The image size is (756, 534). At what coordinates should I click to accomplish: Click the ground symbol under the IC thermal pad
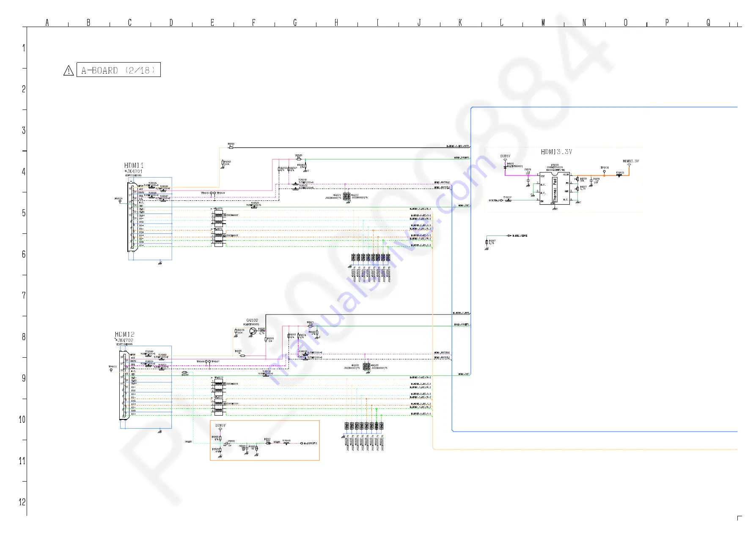click(555, 208)
